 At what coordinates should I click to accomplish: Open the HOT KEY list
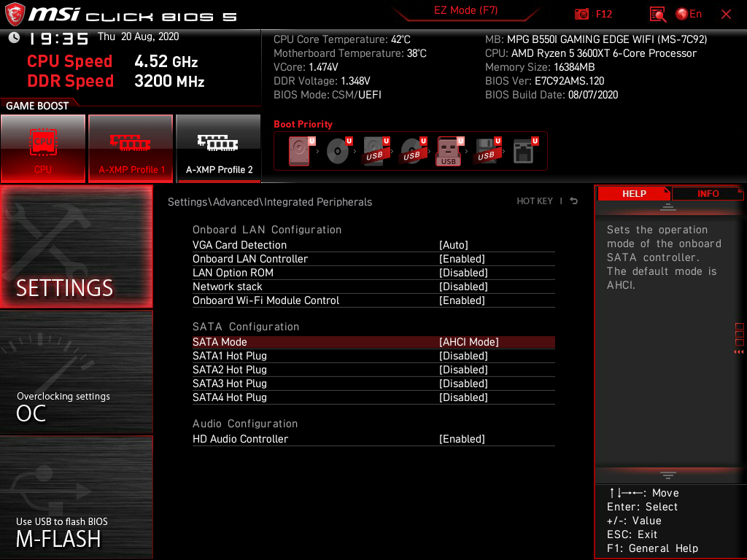(535, 201)
